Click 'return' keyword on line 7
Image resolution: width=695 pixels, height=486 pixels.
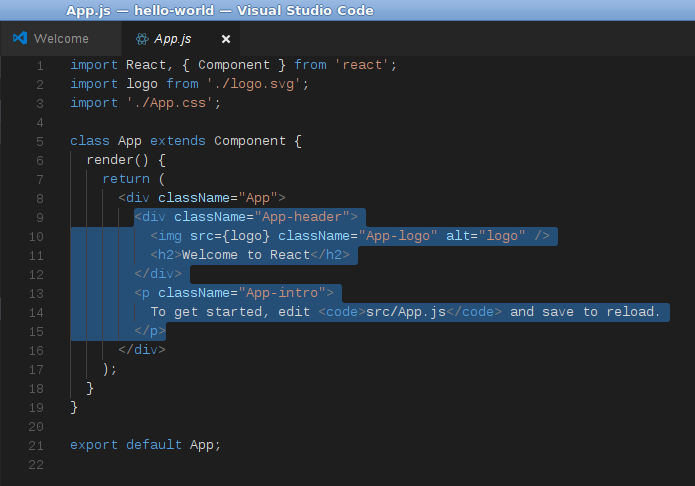tap(126, 179)
